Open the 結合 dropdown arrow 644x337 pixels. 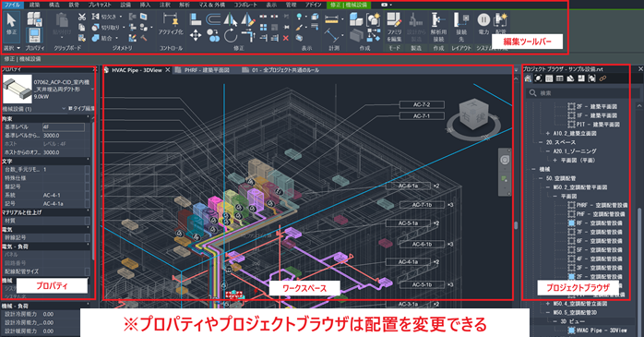coord(116,39)
